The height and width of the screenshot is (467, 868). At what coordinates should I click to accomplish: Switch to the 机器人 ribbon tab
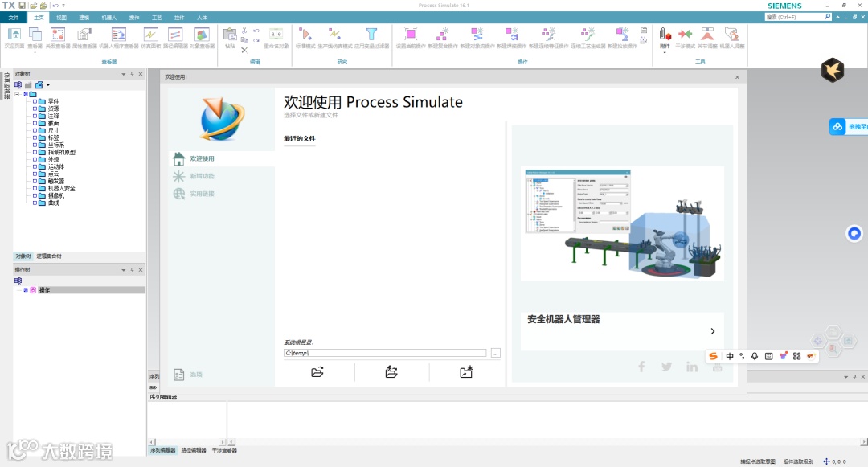point(109,18)
